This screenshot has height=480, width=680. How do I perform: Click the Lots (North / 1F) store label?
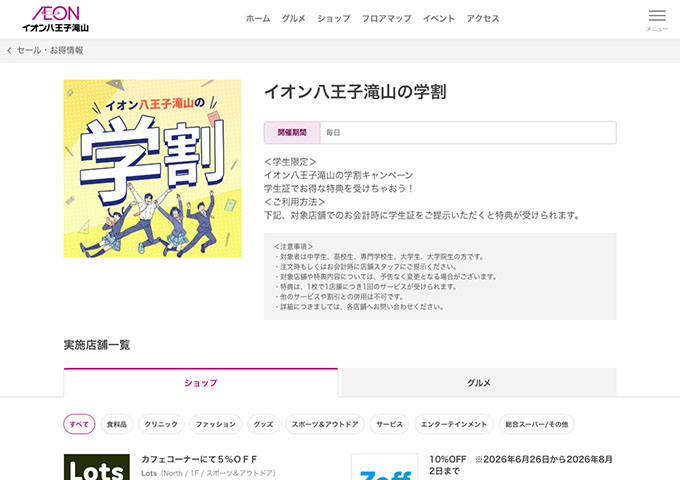[208, 473]
